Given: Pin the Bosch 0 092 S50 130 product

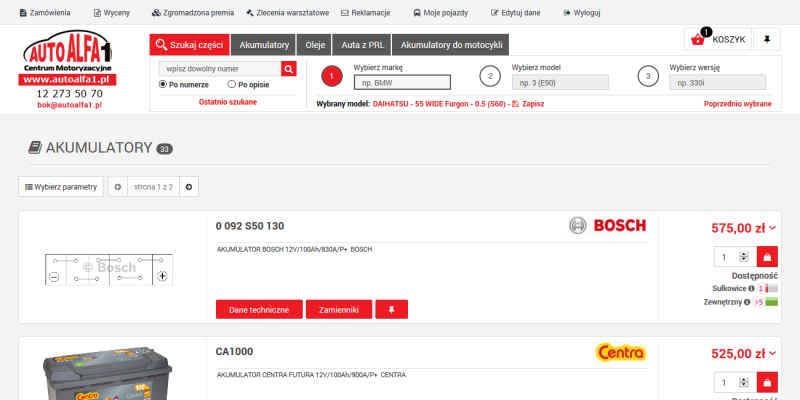Looking at the screenshot, I should tap(391, 310).
